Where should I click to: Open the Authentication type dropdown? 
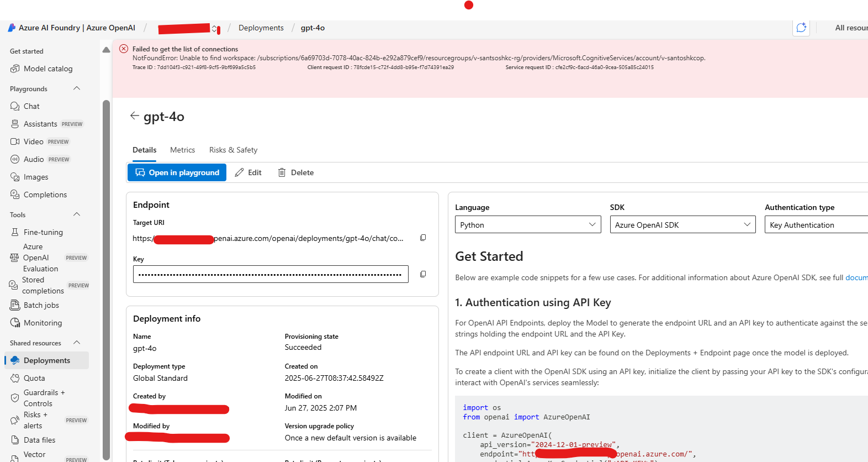[816, 224]
